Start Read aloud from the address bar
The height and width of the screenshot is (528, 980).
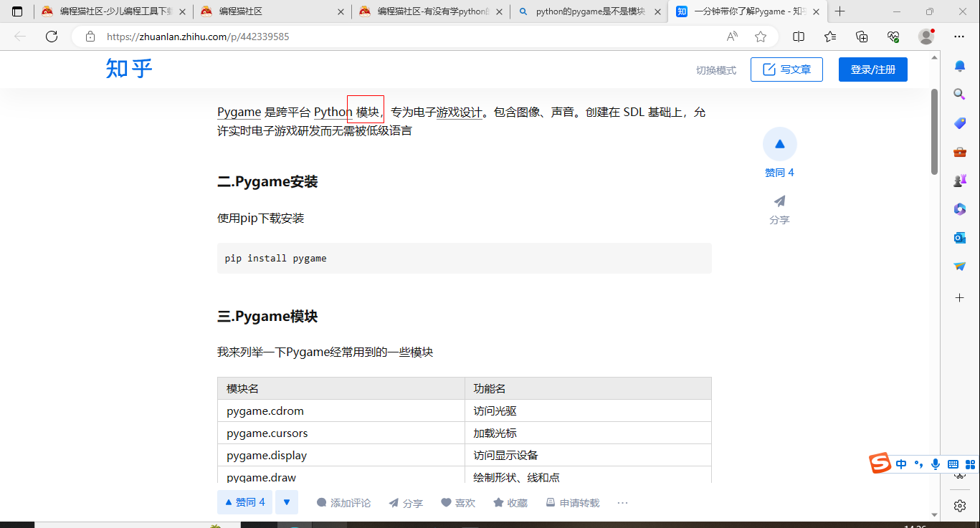(x=732, y=37)
